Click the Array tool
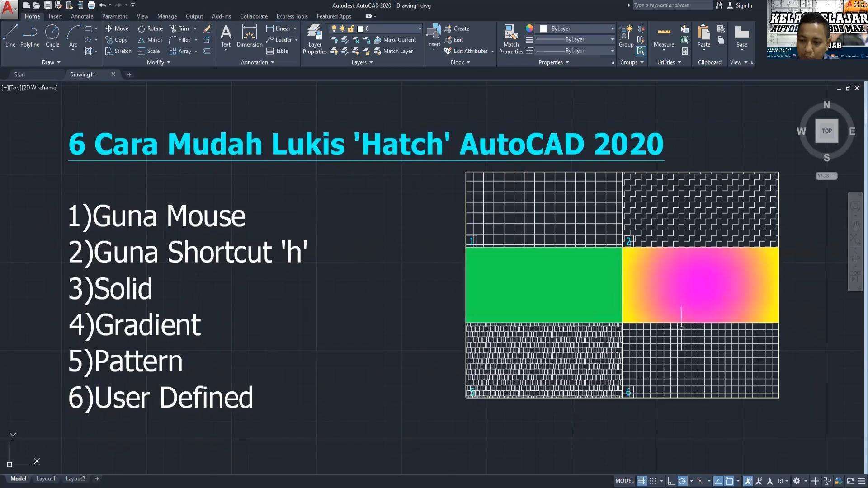 click(180, 51)
